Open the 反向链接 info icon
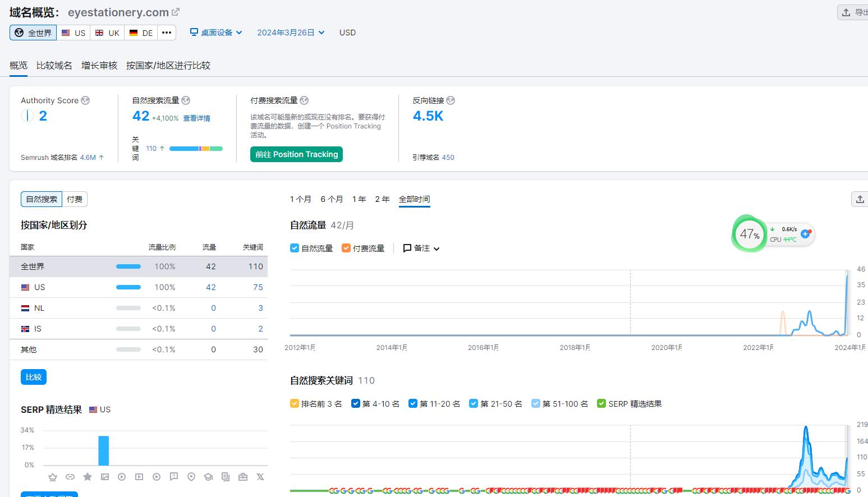Viewport: 868px width, 497px height. [x=451, y=100]
